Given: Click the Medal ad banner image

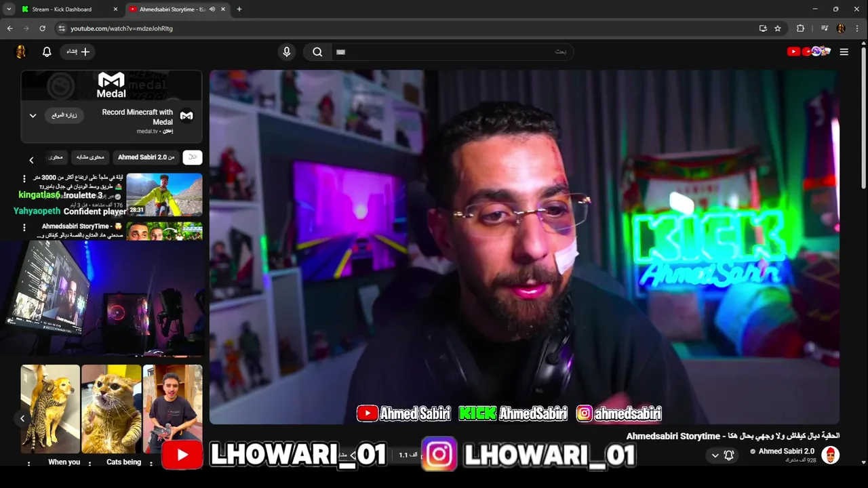Looking at the screenshot, I should point(111,85).
